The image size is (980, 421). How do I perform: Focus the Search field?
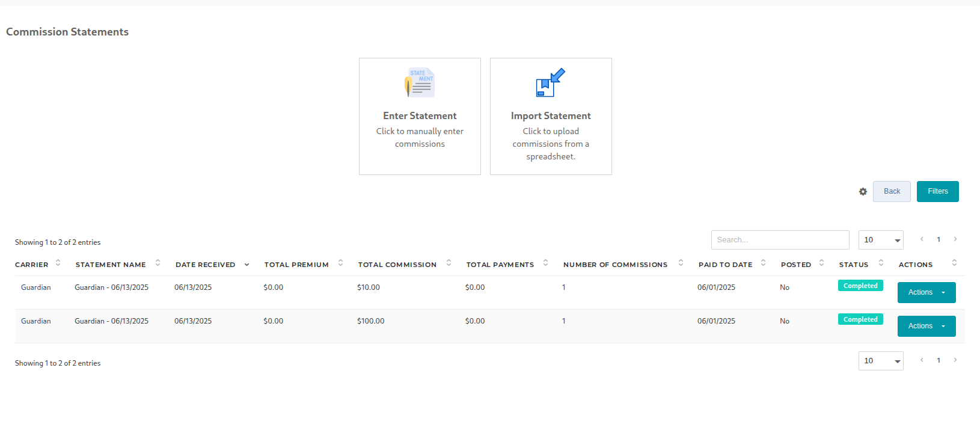click(x=780, y=240)
